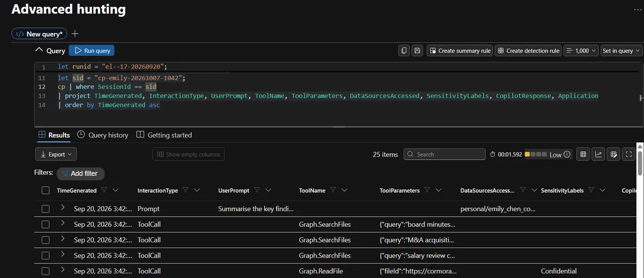This screenshot has width=644, height=278.
Task: Open DataSourcesAccessed column sort chevron
Action: 534,190
